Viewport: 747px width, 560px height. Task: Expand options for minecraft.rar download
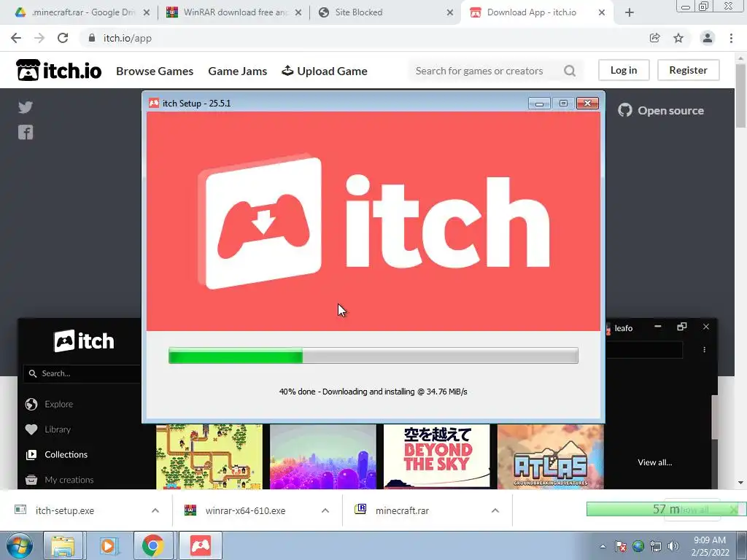[495, 510]
